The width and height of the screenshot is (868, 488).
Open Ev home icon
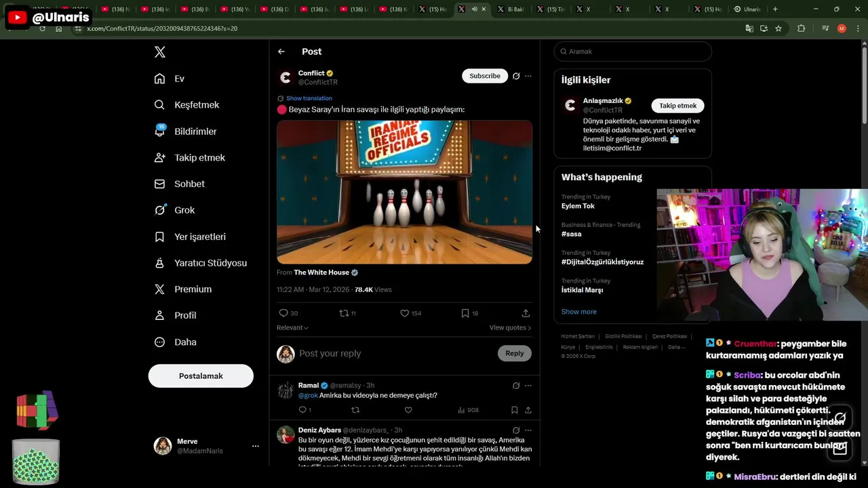(x=159, y=79)
